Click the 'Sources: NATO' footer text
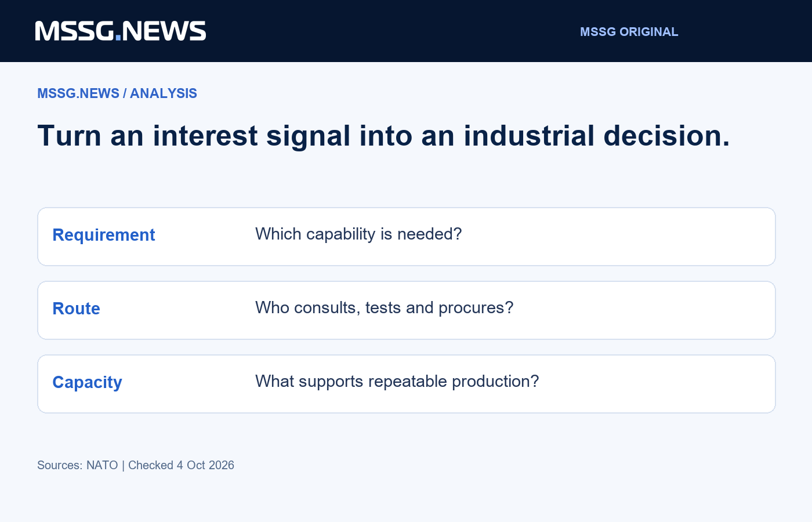This screenshot has height=522, width=812. tap(78, 465)
